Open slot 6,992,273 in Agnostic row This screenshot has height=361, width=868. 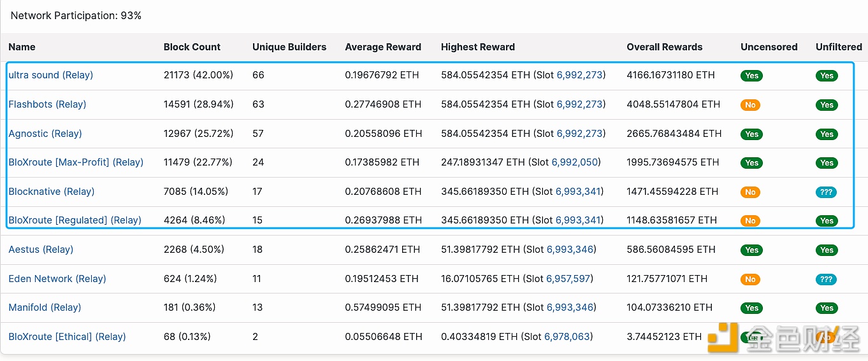pos(579,134)
